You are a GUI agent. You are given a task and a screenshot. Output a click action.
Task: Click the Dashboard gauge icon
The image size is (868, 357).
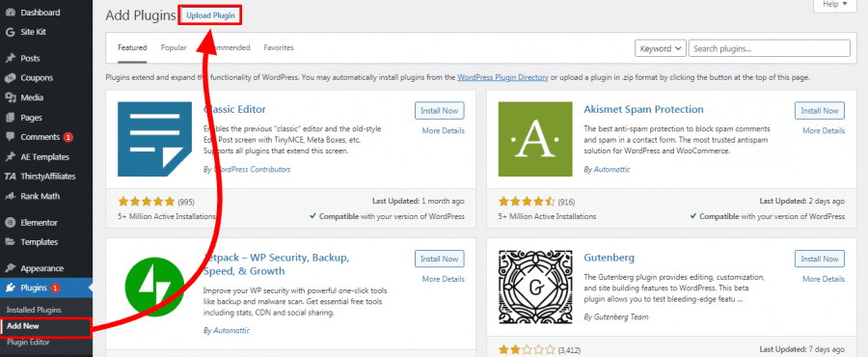point(10,13)
